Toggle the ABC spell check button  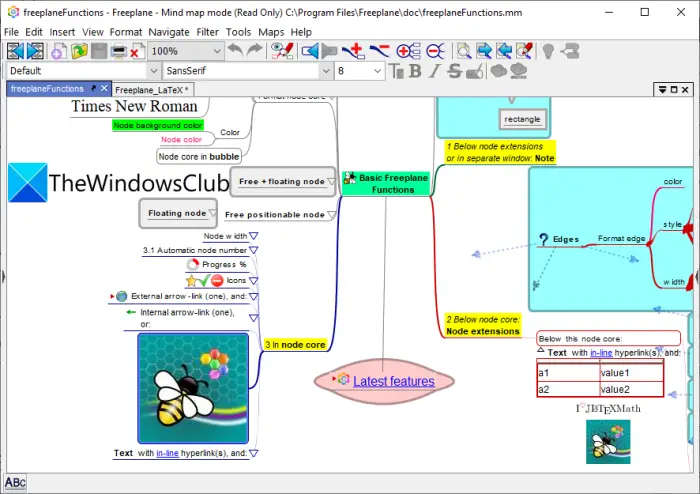tap(15, 482)
